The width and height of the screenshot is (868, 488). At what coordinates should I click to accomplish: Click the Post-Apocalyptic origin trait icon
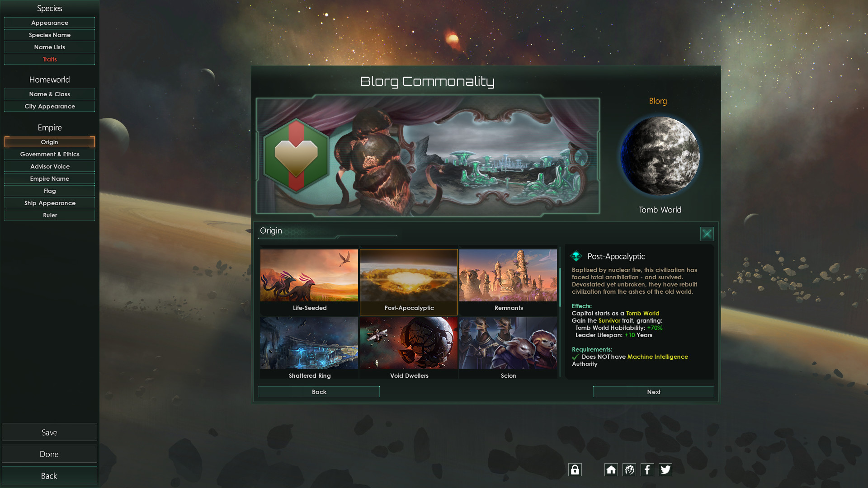point(409,279)
